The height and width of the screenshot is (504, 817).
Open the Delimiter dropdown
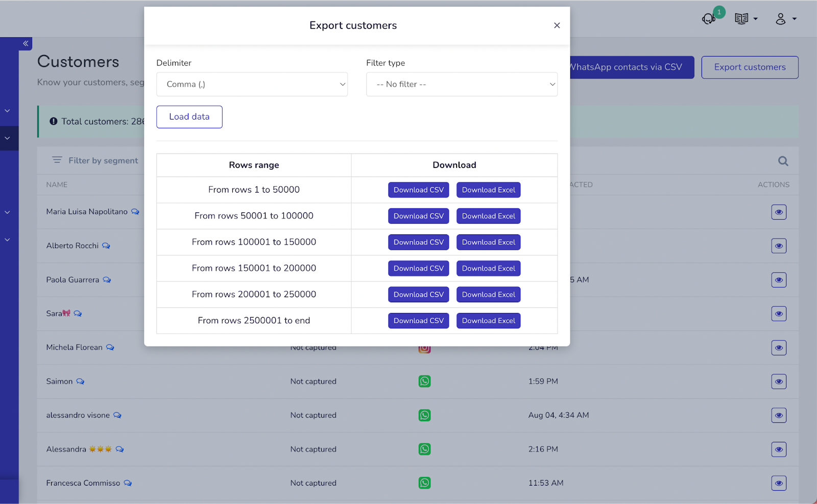pyautogui.click(x=252, y=84)
